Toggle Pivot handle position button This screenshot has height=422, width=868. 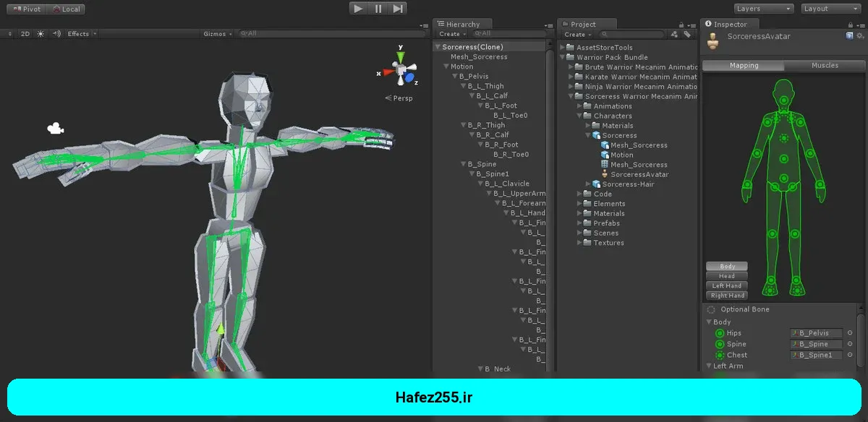coord(25,9)
